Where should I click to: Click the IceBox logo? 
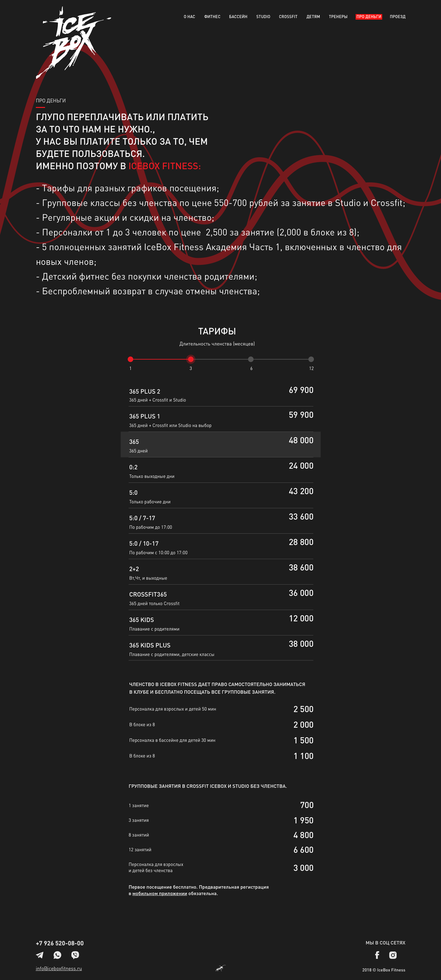click(x=72, y=42)
